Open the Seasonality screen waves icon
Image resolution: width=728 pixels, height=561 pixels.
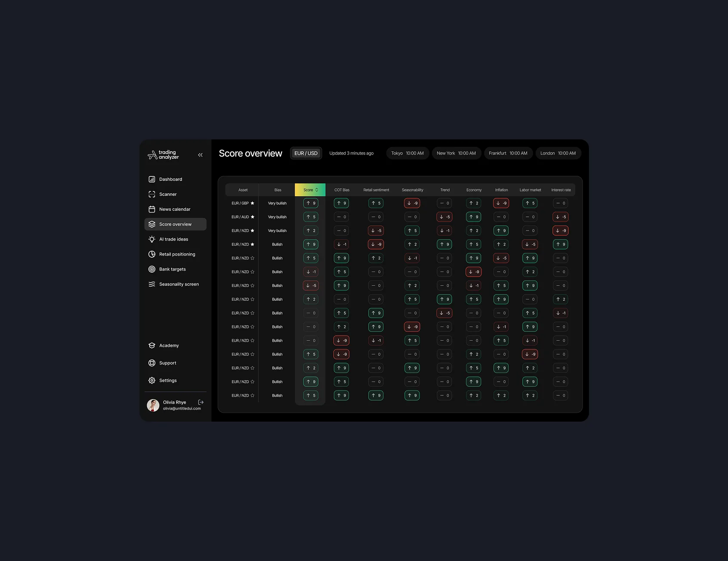point(152,284)
